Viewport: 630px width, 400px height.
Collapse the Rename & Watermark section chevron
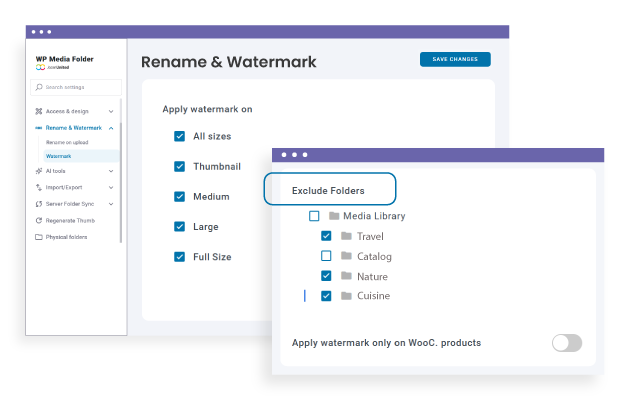tap(111, 128)
